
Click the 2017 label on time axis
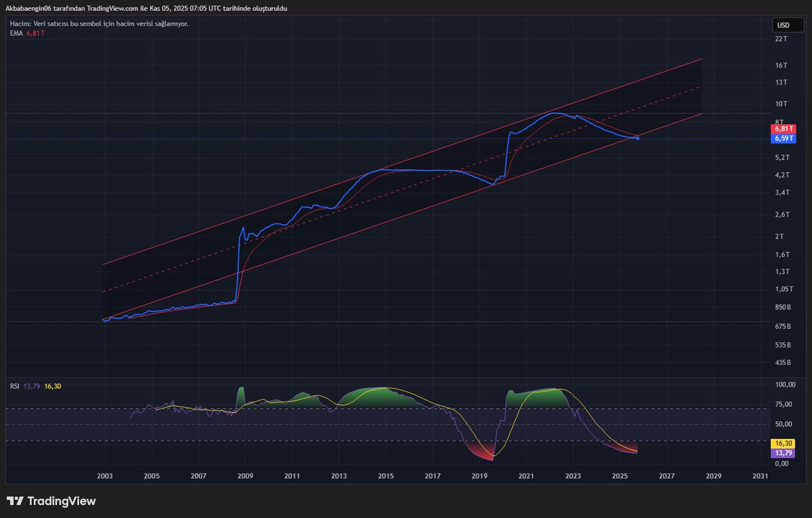[x=433, y=477]
